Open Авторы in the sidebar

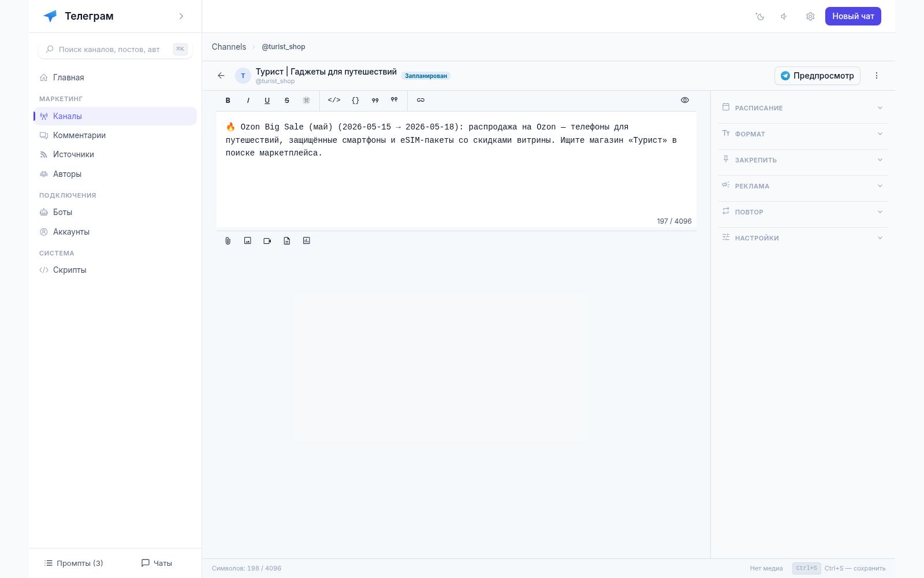[115, 174]
